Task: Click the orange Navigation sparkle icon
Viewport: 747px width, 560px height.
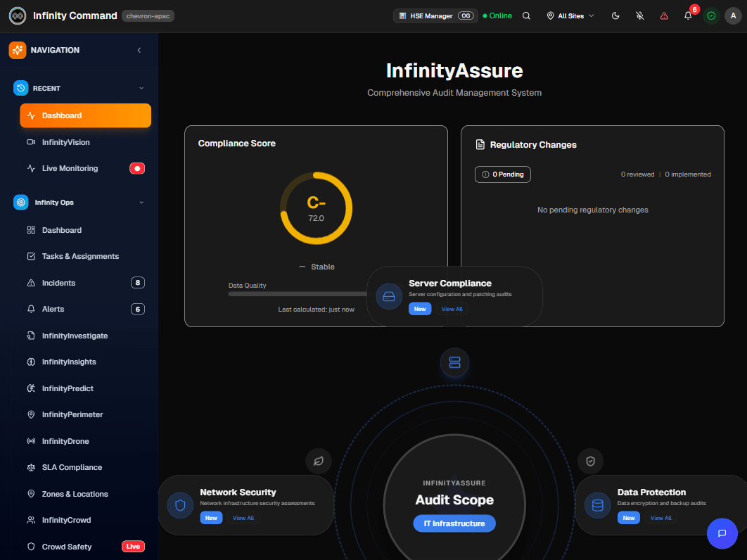Action: 18,50
